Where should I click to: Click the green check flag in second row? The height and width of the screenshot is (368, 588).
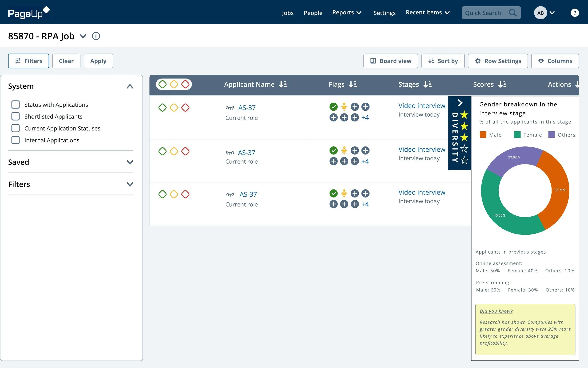(334, 150)
